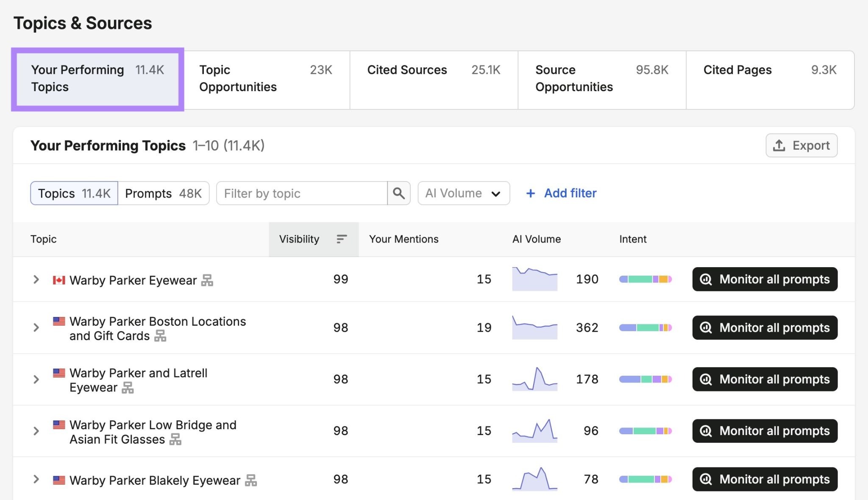Open the Cited Pages tab
Viewport: 868px width, 500px height.
[770, 80]
